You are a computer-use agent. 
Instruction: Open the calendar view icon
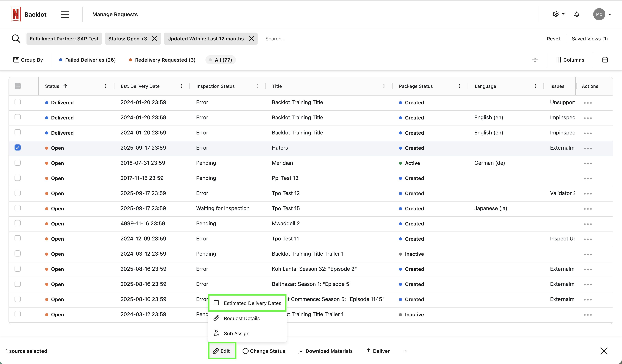pyautogui.click(x=605, y=60)
